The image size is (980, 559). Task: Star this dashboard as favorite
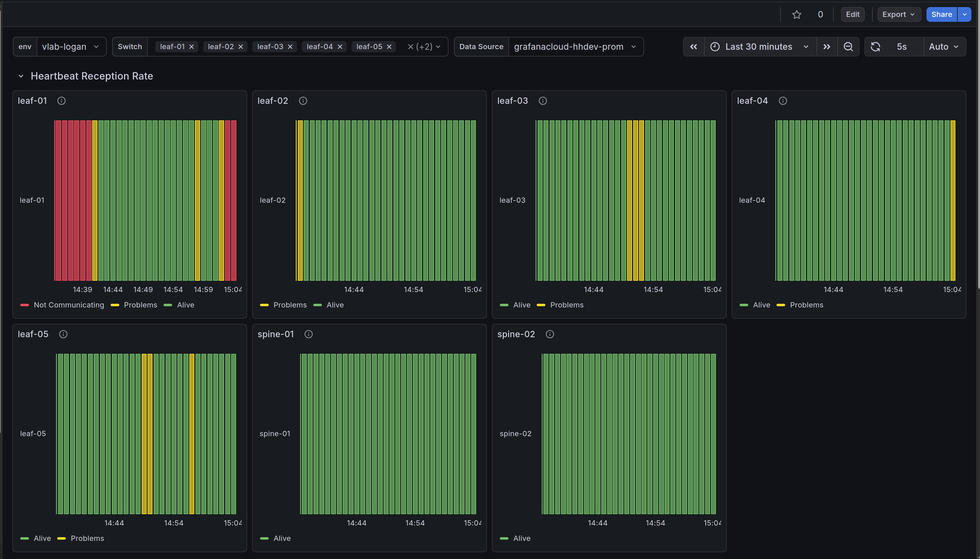pyautogui.click(x=796, y=15)
